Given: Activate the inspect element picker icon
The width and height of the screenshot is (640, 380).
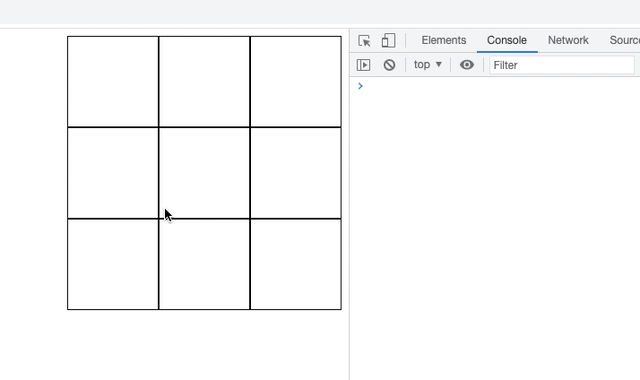Looking at the screenshot, I should (364, 40).
